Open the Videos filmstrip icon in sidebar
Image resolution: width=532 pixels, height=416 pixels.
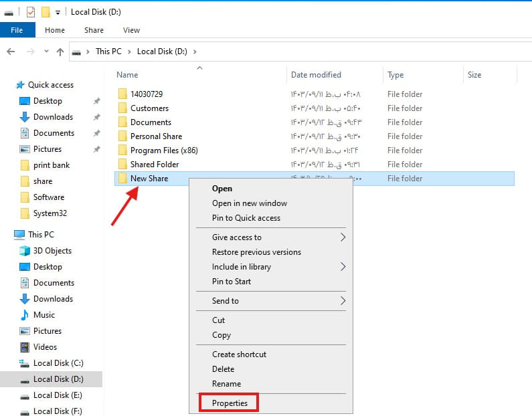tap(25, 347)
